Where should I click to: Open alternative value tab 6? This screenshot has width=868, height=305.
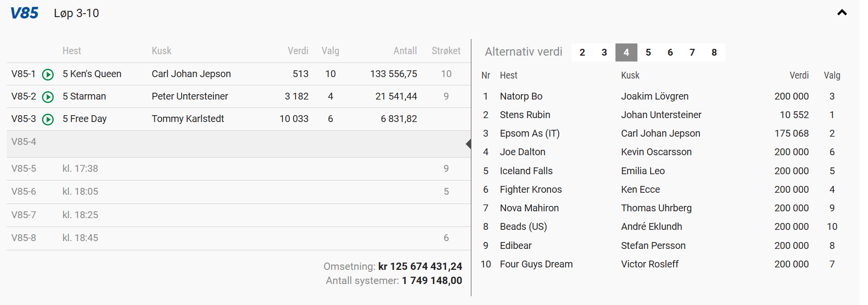[670, 52]
